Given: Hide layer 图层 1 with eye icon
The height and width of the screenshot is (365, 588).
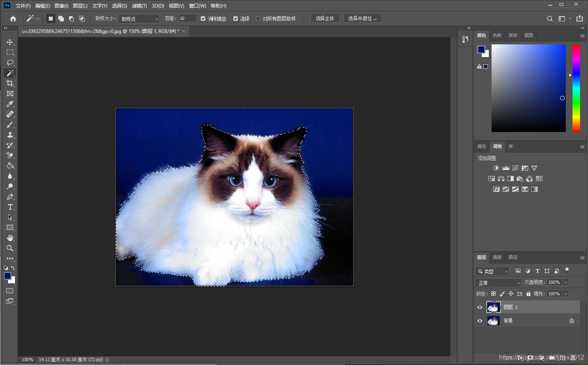Looking at the screenshot, I should click(480, 307).
